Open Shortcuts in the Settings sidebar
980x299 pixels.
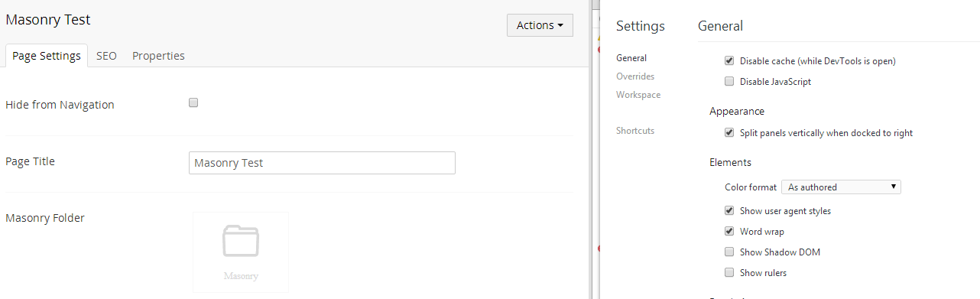click(x=635, y=131)
